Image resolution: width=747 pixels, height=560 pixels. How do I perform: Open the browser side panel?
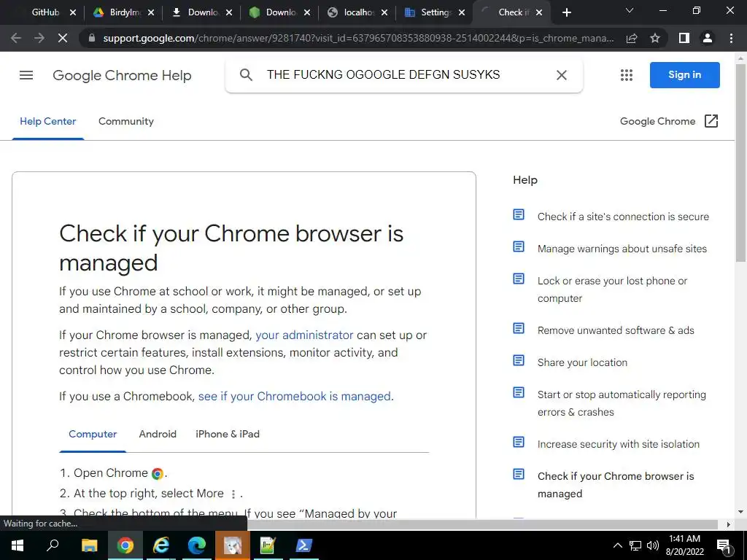pyautogui.click(x=684, y=38)
